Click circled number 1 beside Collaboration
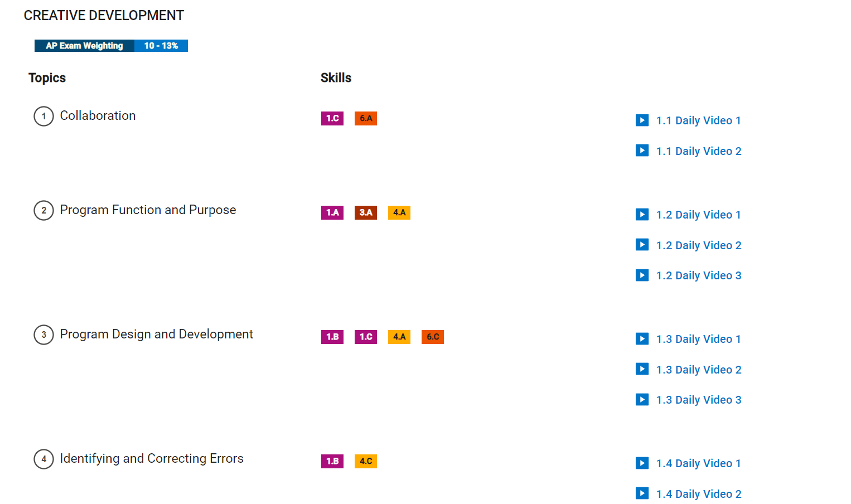Viewport: 851px width, 504px height. 43,117
